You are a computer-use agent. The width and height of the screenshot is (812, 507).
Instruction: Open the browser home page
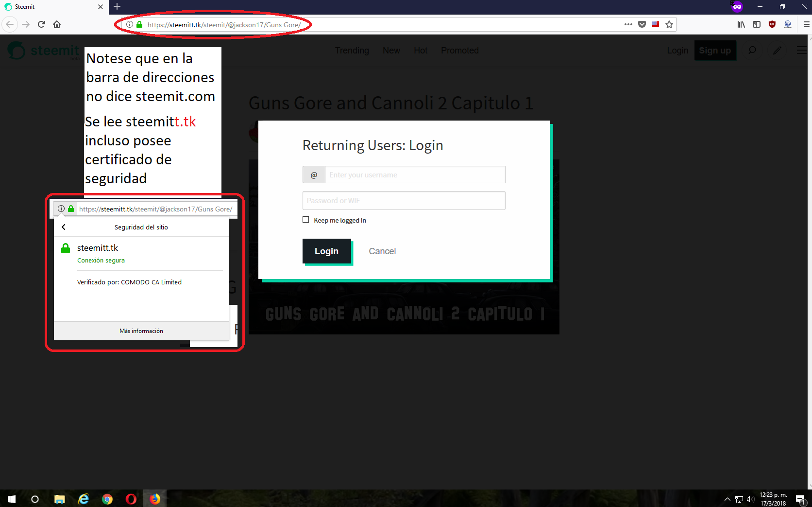click(57, 24)
